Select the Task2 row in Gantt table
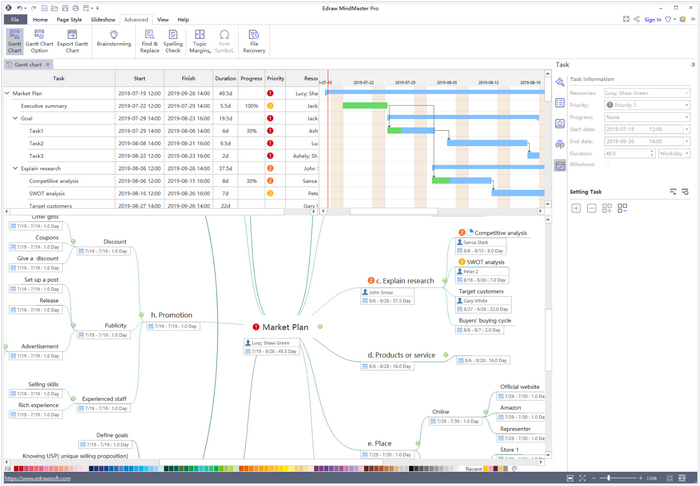 pyautogui.click(x=160, y=143)
